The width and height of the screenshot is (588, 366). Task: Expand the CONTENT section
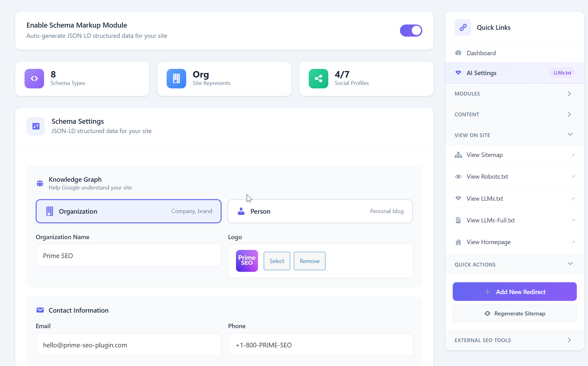click(514, 114)
